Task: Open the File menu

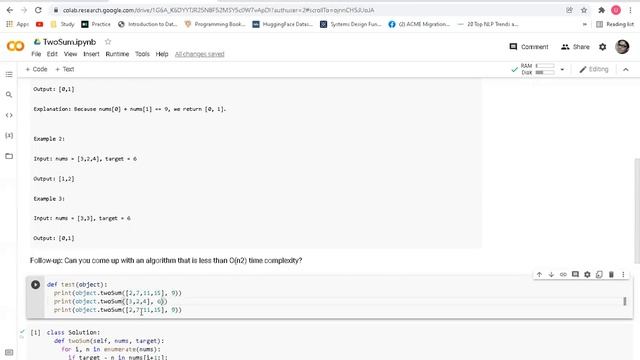Action: [x=36, y=54]
